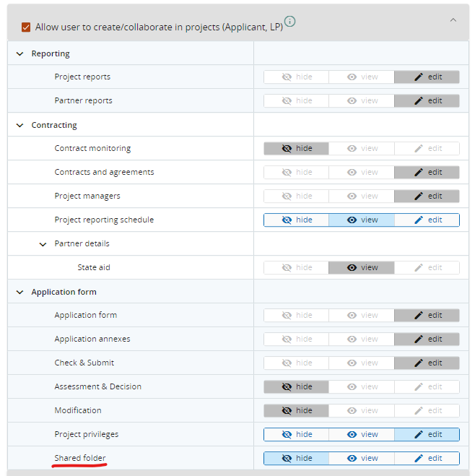
Task: Click the pencil icon in the Project reports row
Action: click(x=419, y=77)
